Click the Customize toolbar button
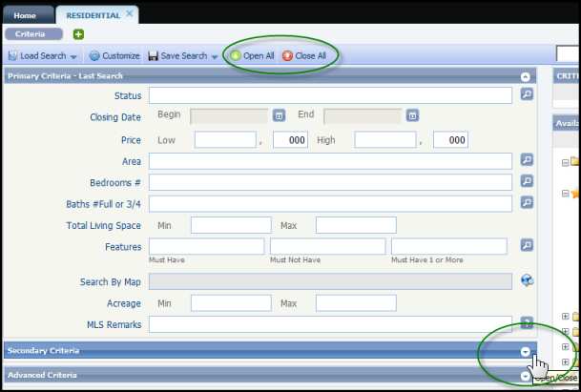The image size is (581, 392). point(114,56)
